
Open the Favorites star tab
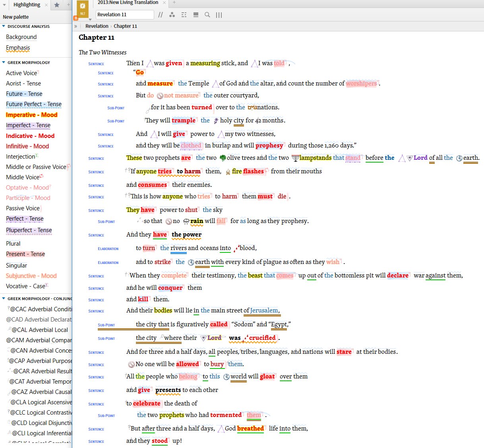click(x=57, y=5)
